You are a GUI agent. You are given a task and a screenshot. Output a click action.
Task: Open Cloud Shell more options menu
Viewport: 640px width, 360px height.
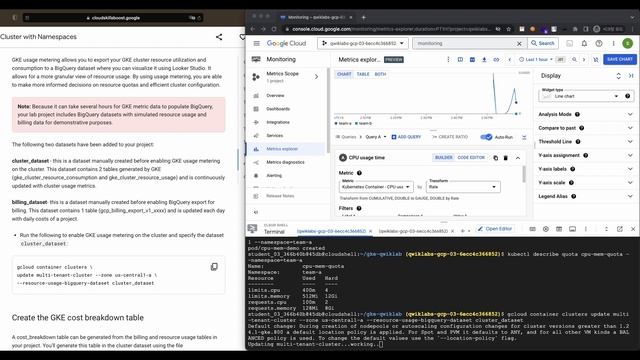(586, 229)
